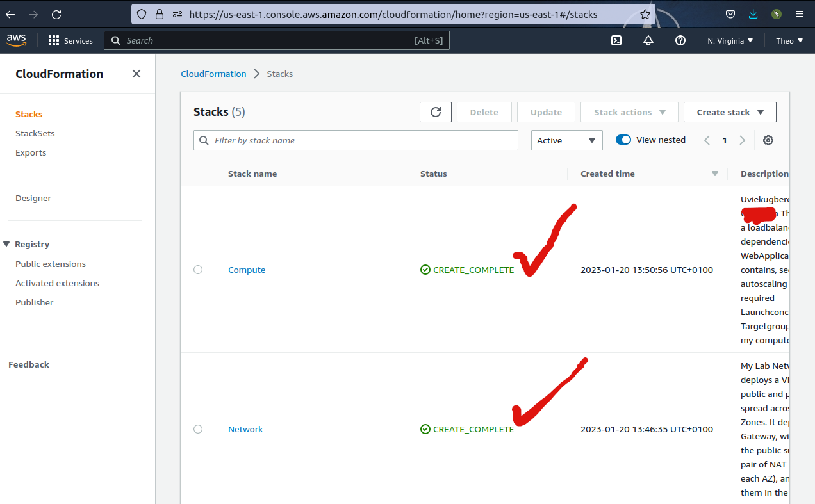Select the Network stack radio button
Image resolution: width=815 pixels, height=504 pixels.
point(198,429)
